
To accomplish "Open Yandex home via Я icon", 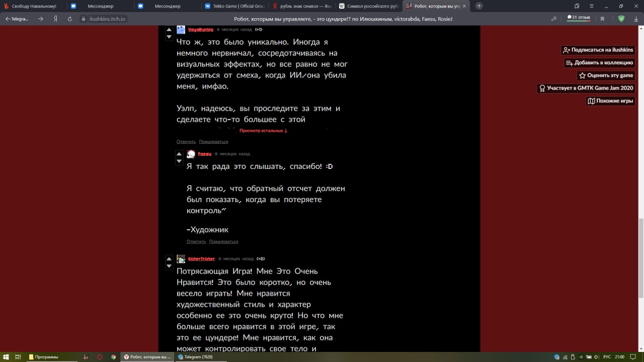I will point(55,19).
